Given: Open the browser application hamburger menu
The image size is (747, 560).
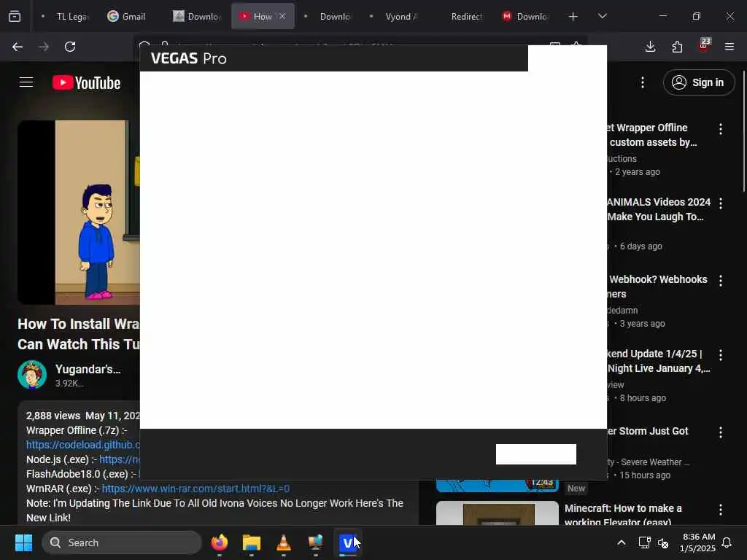Looking at the screenshot, I should pyautogui.click(x=729, y=47).
